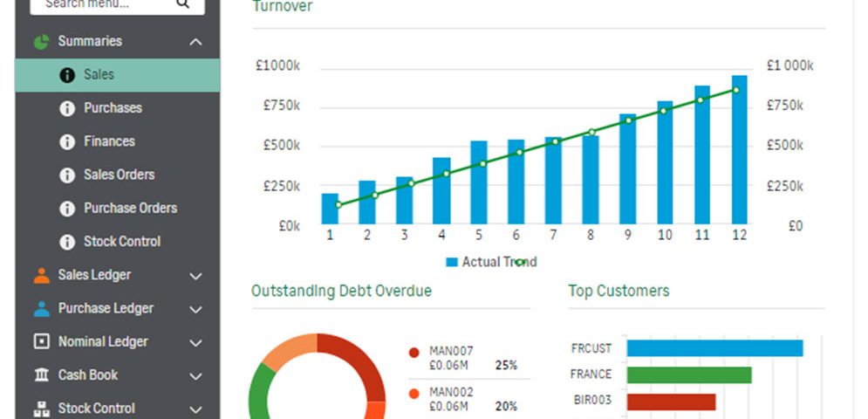Click the blue Purchase Ledger person icon
Image resolution: width=868 pixels, height=419 pixels.
[42, 309]
